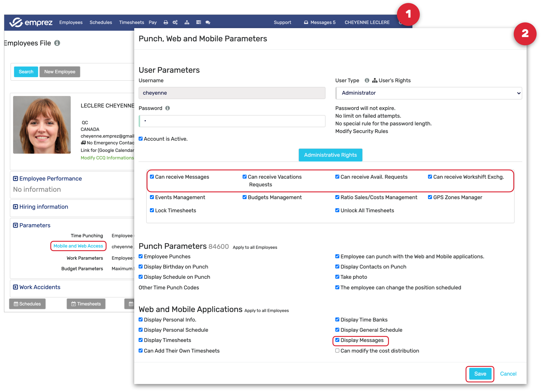
Task: Open the User Type Administrator dropdown
Action: click(429, 93)
